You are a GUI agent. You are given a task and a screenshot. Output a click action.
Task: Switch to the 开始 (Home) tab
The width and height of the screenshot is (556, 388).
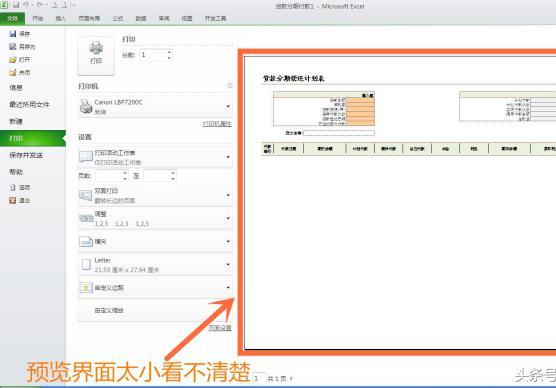38,18
